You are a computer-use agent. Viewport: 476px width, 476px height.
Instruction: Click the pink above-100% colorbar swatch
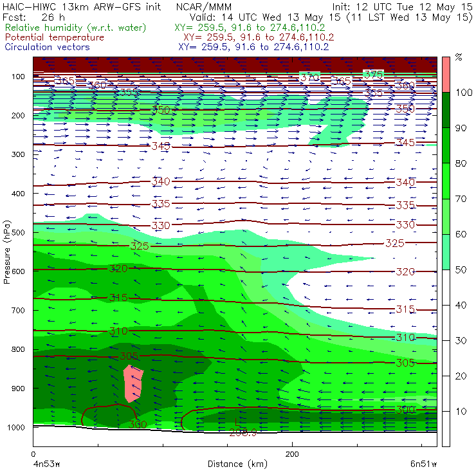pos(446,75)
